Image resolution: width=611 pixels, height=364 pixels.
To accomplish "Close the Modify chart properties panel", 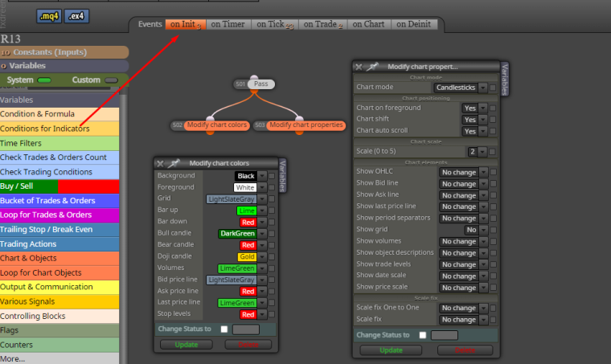I will (359, 67).
